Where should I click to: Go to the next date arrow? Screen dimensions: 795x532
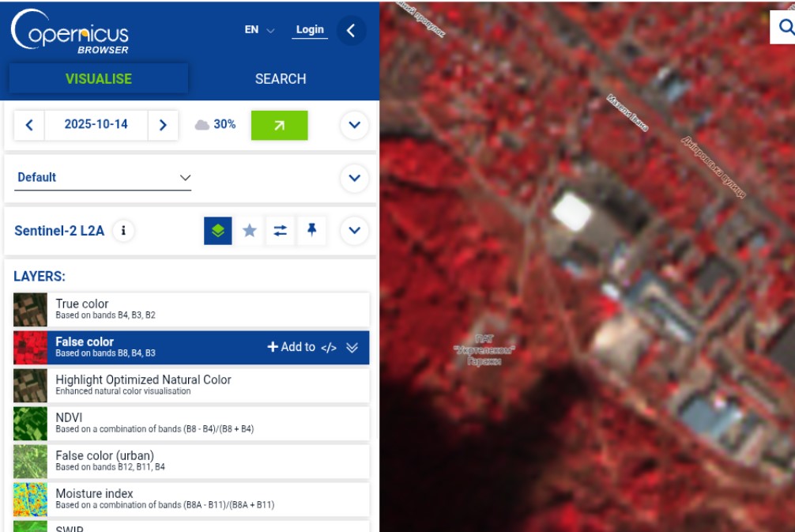(x=163, y=125)
